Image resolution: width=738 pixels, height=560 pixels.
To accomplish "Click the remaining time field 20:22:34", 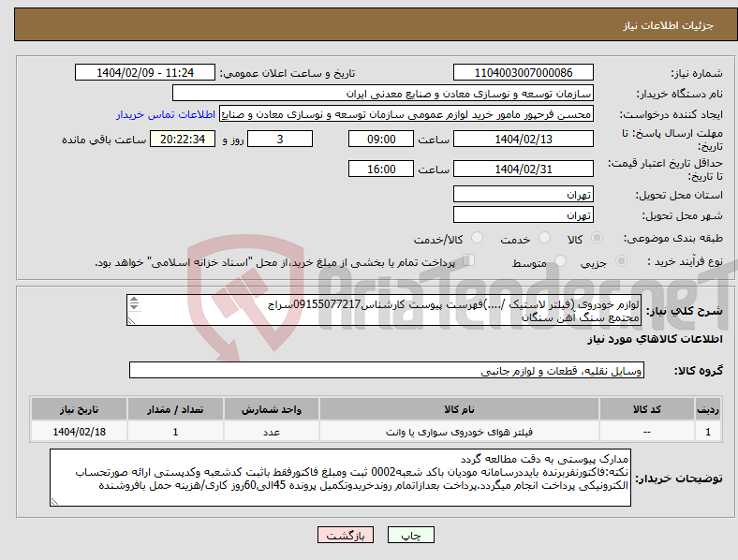I will [x=183, y=140].
